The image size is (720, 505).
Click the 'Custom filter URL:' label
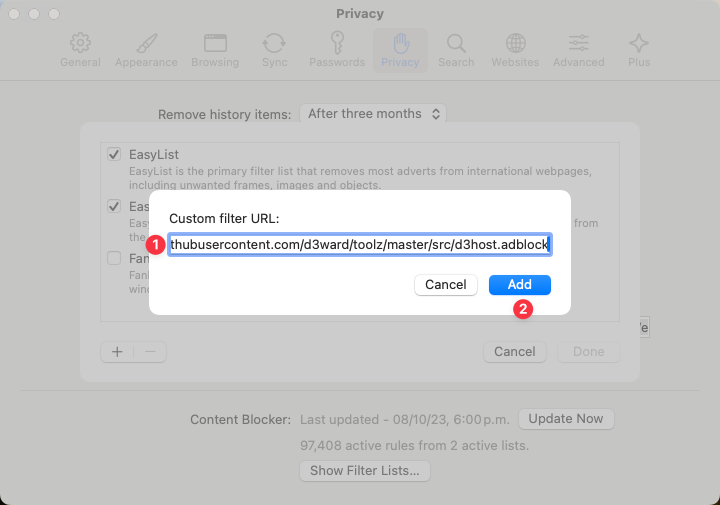click(224, 219)
